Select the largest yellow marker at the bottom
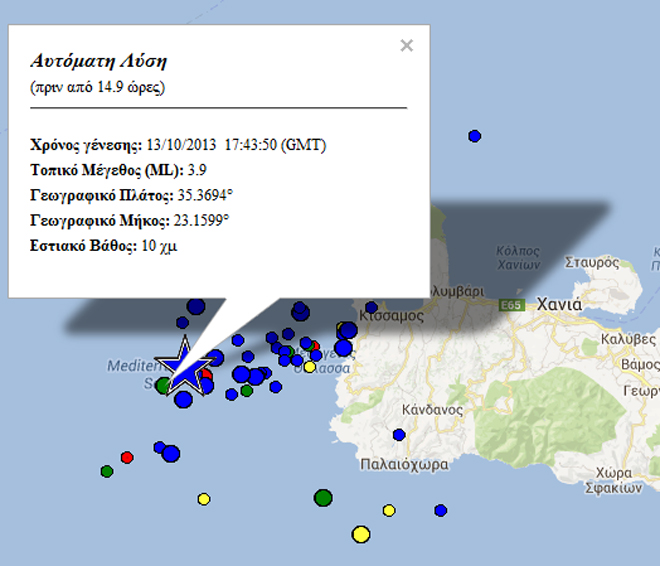Screen dimensions: 660x566 tap(361, 535)
